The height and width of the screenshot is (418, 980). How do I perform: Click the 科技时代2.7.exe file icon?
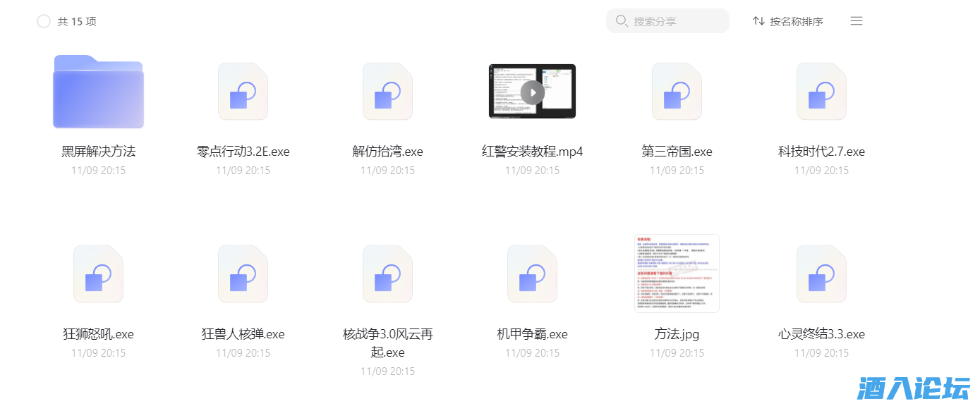(821, 91)
